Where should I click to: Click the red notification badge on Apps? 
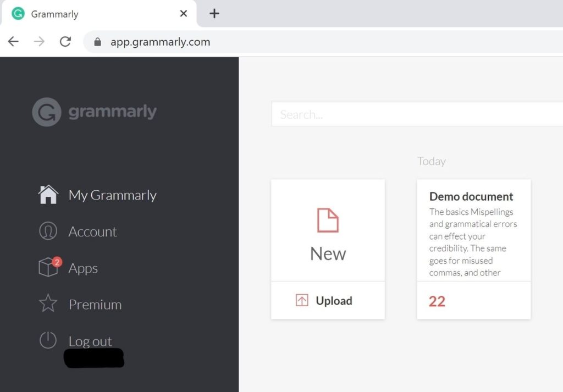tap(57, 262)
